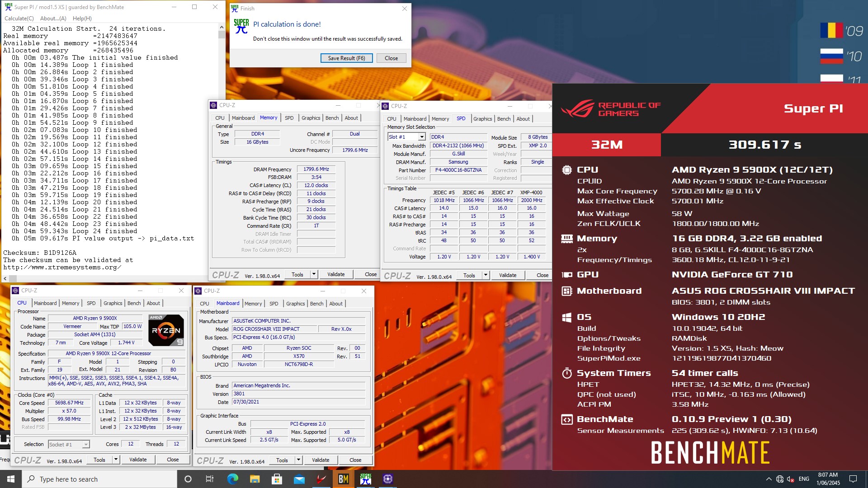Screen dimensions: 868x488
Task: Click Super PI vertical scrollbar up arrow
Action: pyautogui.click(x=222, y=27)
